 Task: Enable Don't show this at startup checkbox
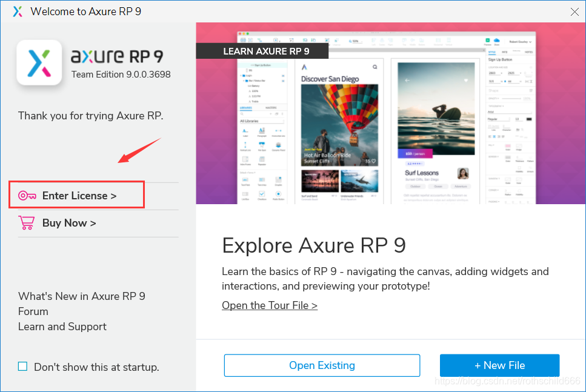pos(23,367)
